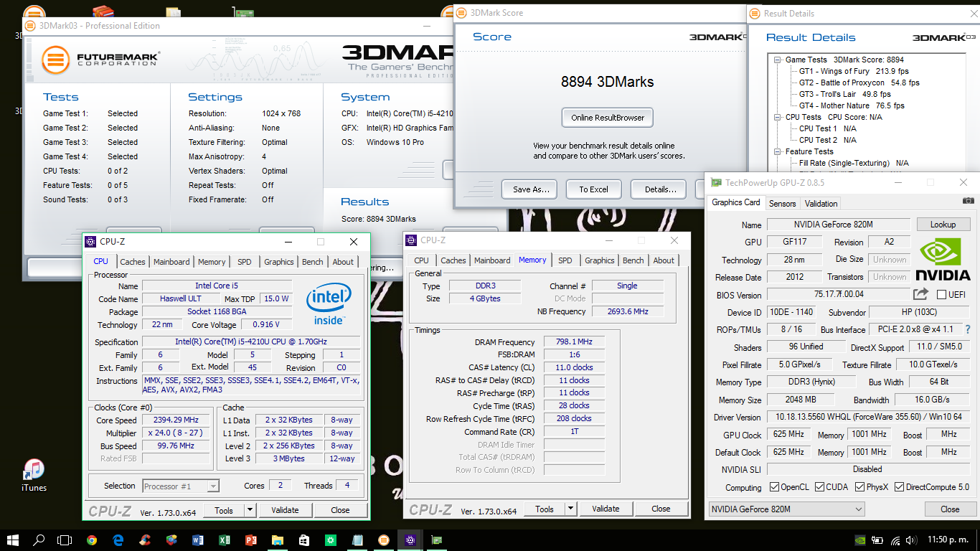Image resolution: width=980 pixels, height=551 pixels.
Task: Collapse the CPU Tests tree node
Action: tap(778, 117)
